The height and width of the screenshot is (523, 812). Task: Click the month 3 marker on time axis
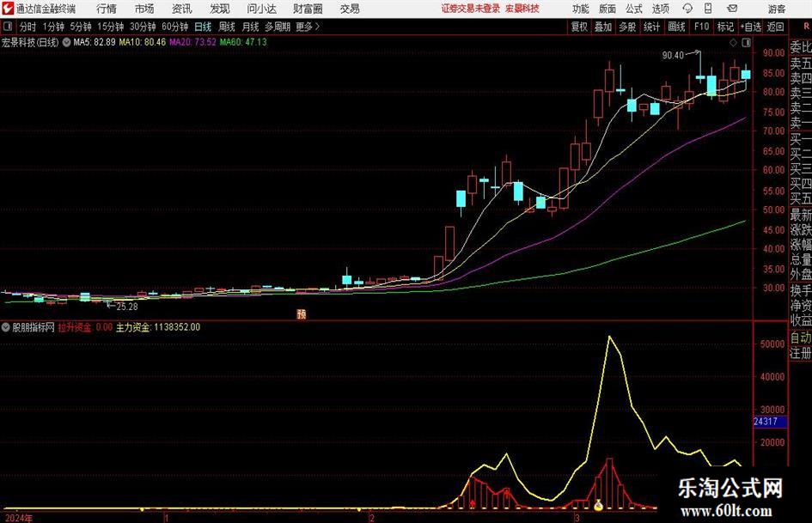577,518
